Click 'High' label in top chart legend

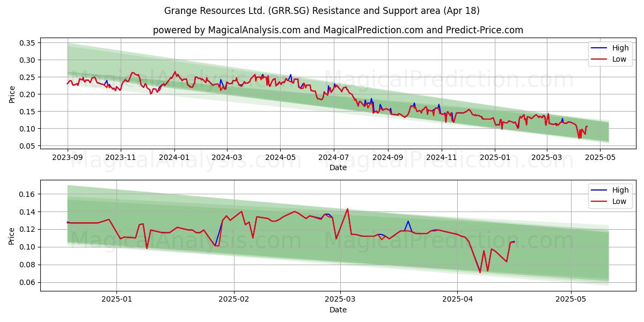point(620,48)
